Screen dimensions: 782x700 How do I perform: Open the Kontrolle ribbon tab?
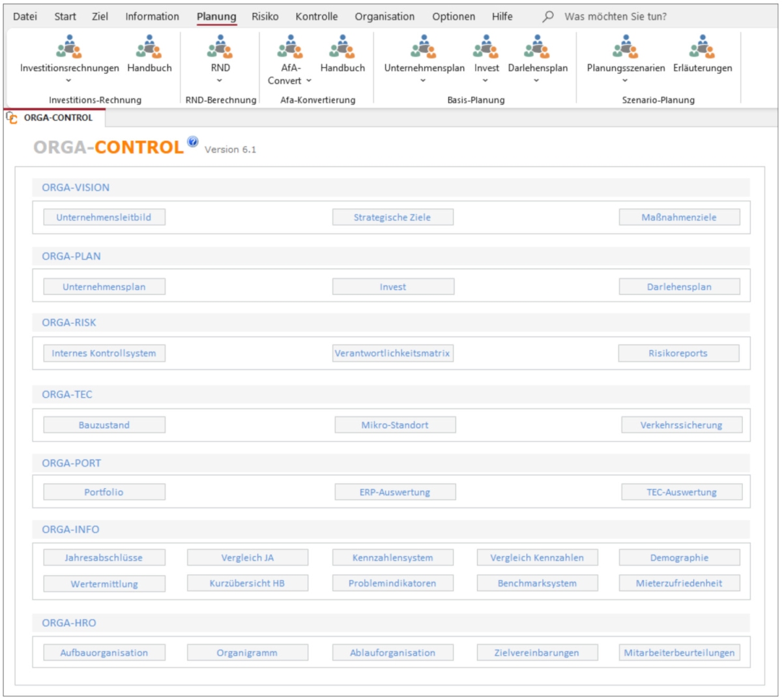(x=316, y=16)
